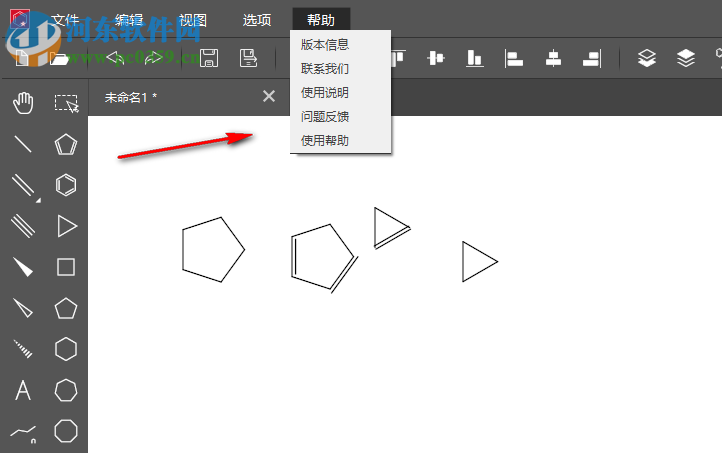
Task: Select the marquee selection tool
Action: [66, 103]
